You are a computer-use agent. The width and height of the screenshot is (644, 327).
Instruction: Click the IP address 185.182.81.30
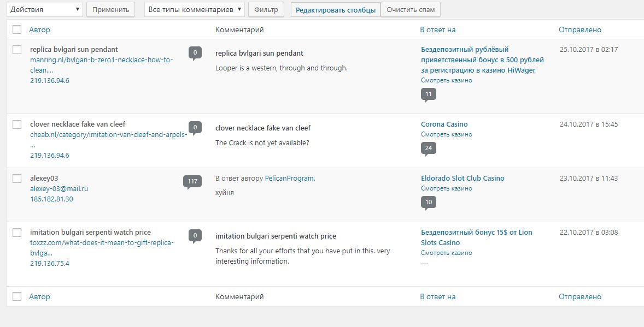[51, 199]
